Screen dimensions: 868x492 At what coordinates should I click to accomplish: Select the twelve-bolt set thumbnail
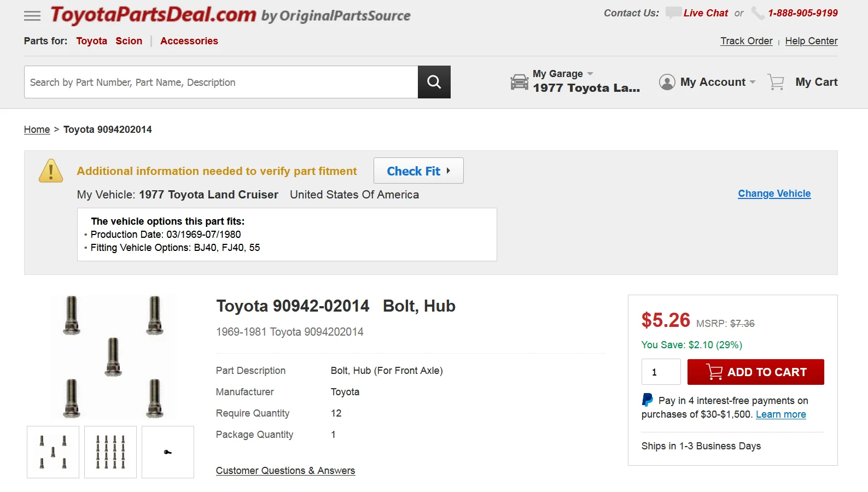[x=110, y=452]
